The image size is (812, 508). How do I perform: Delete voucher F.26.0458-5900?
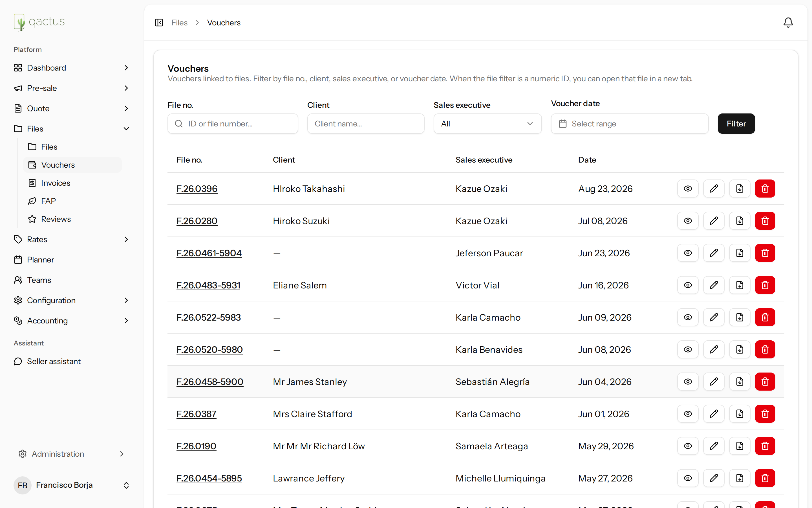(x=765, y=382)
